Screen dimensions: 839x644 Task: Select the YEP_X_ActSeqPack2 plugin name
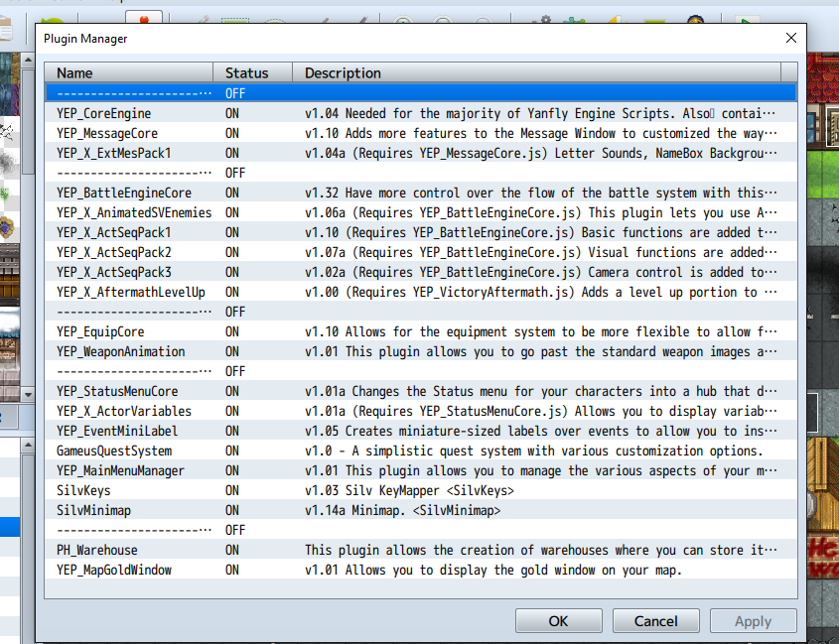(x=114, y=252)
